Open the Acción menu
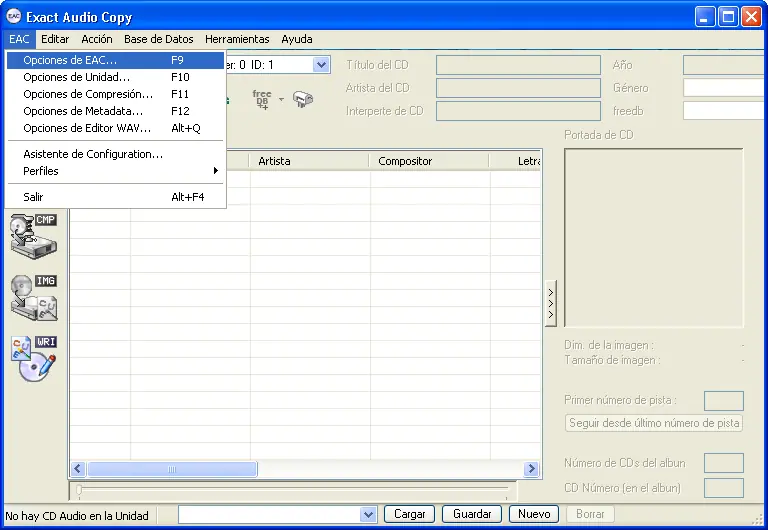This screenshot has height=530, width=768. (97, 39)
